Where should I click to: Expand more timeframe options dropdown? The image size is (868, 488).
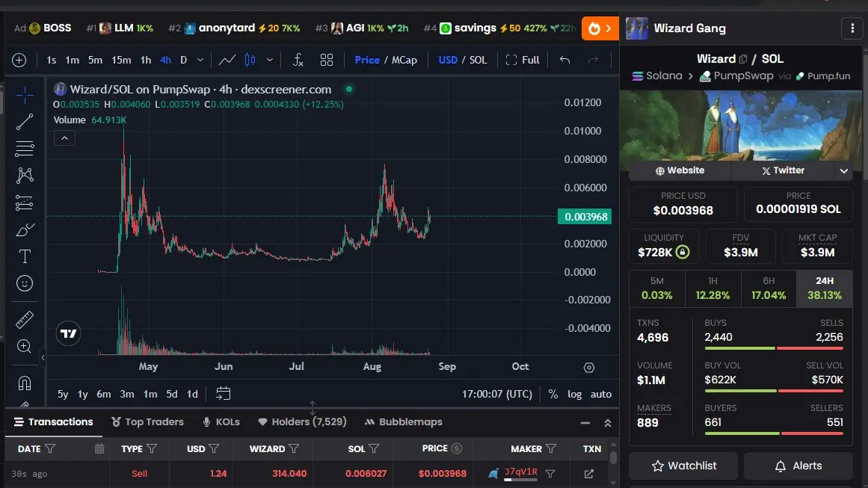200,60
